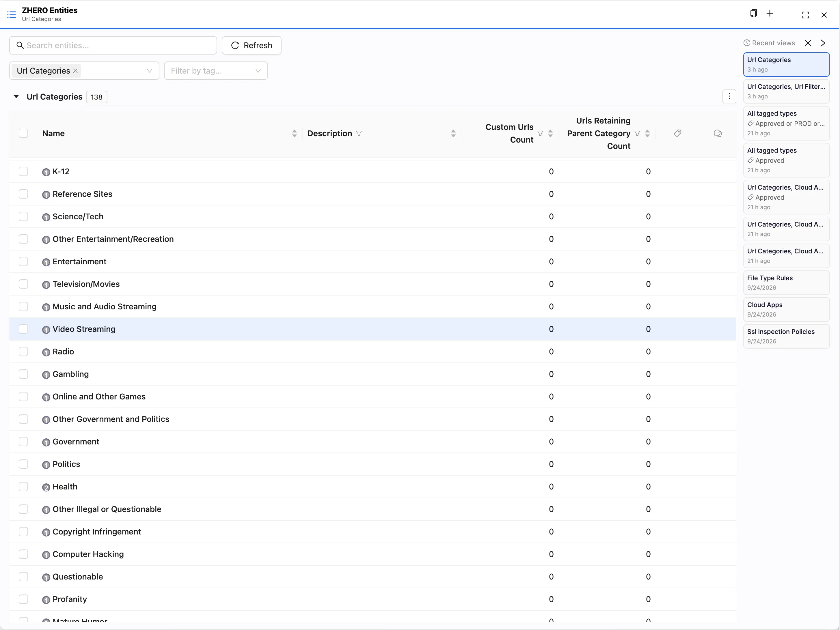Click the Refresh button

(x=252, y=45)
